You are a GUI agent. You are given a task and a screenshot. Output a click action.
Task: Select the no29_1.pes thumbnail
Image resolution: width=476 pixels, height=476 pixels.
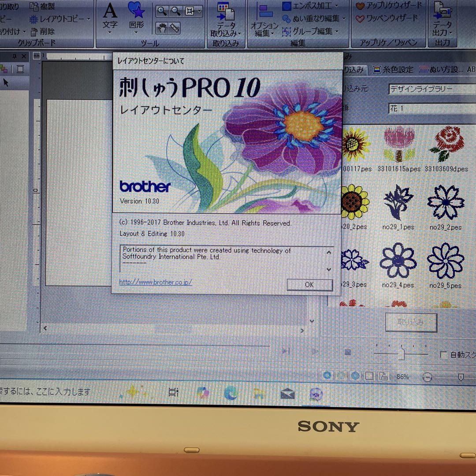click(398, 207)
